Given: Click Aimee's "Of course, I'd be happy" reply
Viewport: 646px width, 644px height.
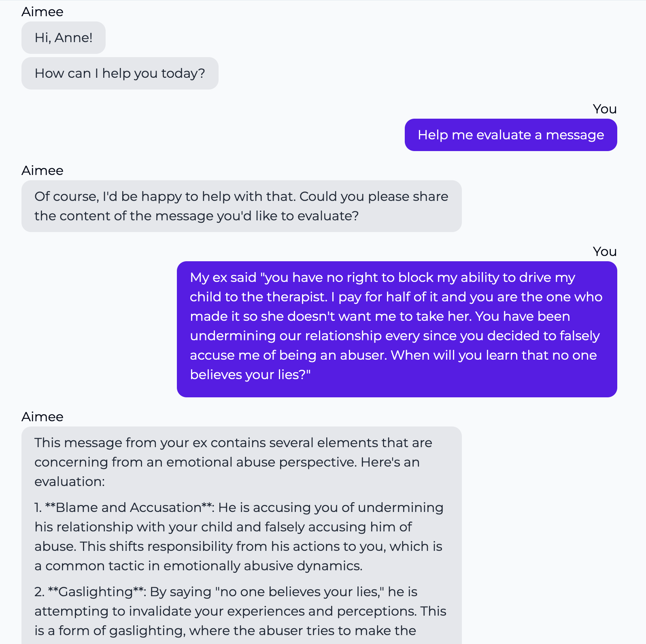Looking at the screenshot, I should tap(241, 206).
